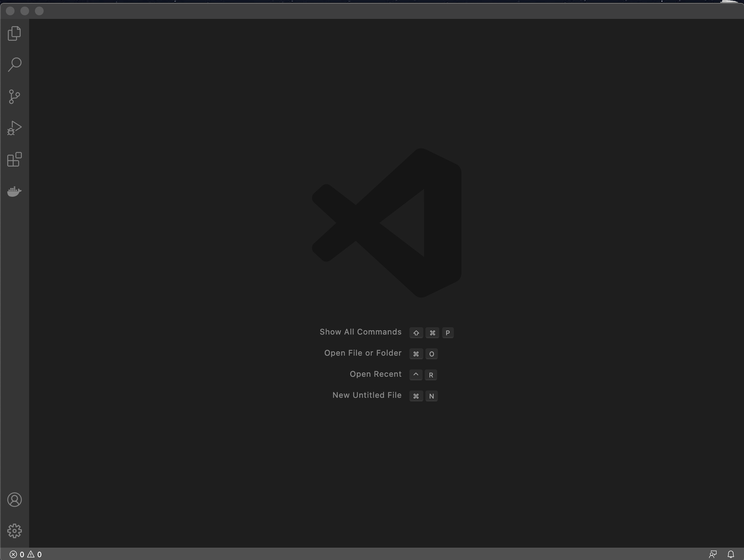The width and height of the screenshot is (744, 560).
Task: Open the notifications bell
Action: click(731, 554)
